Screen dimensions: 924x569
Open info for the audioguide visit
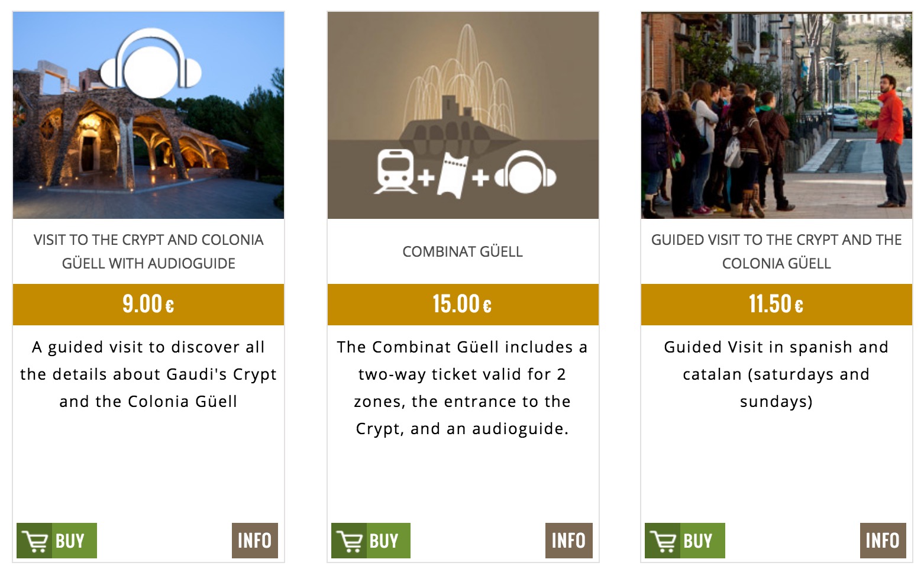coord(254,541)
